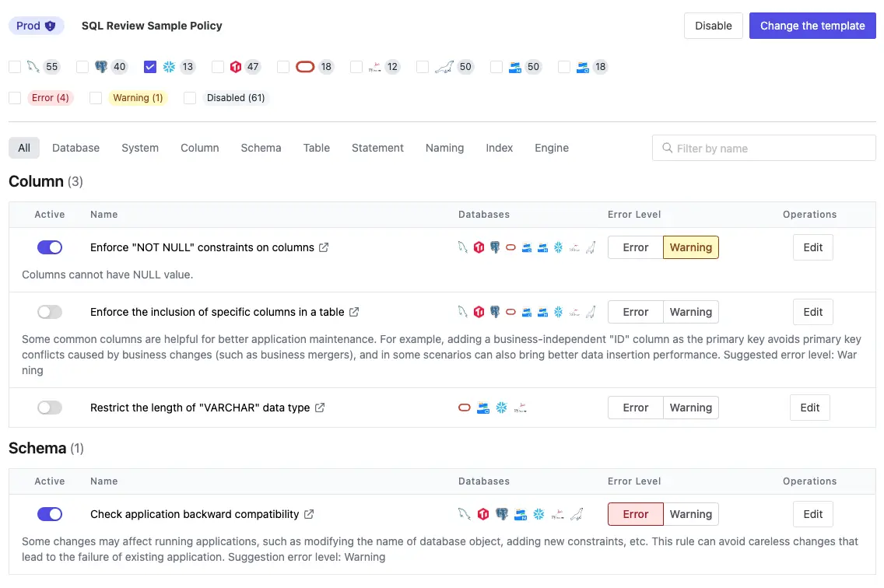Click the PostgreSQL elephant icon filter
This screenshot has height=588, width=884.
[100, 67]
